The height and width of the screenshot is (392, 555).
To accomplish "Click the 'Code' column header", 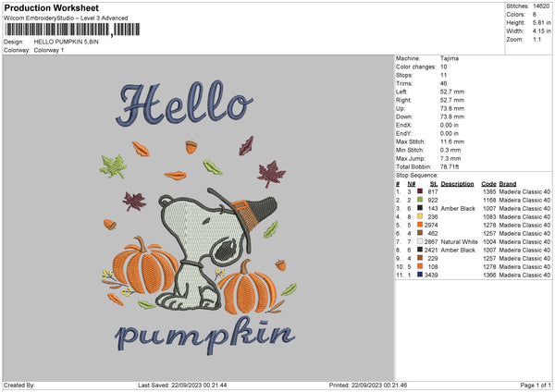I will point(488,184).
